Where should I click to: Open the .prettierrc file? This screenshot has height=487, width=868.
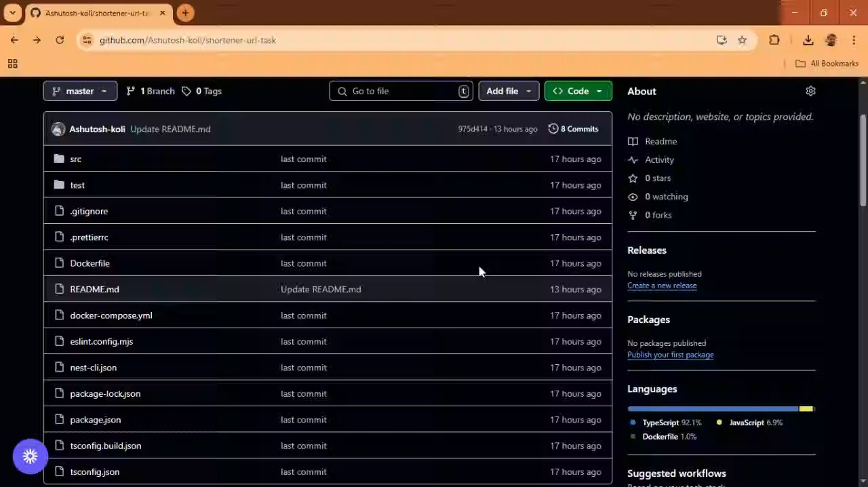[89, 237]
